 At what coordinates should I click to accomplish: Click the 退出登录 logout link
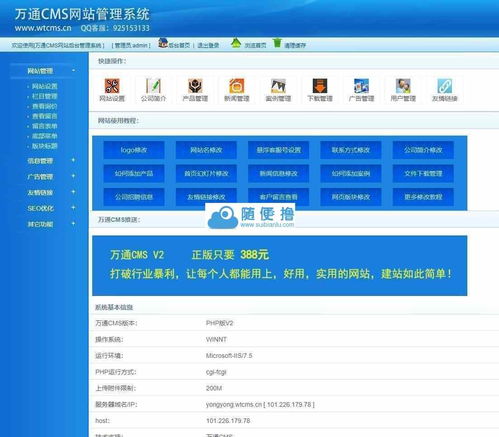[x=208, y=45]
